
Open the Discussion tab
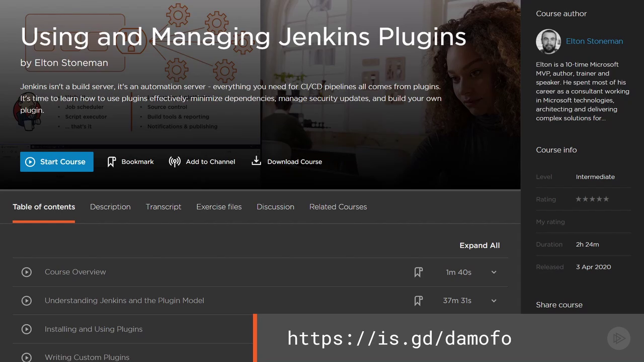point(275,207)
